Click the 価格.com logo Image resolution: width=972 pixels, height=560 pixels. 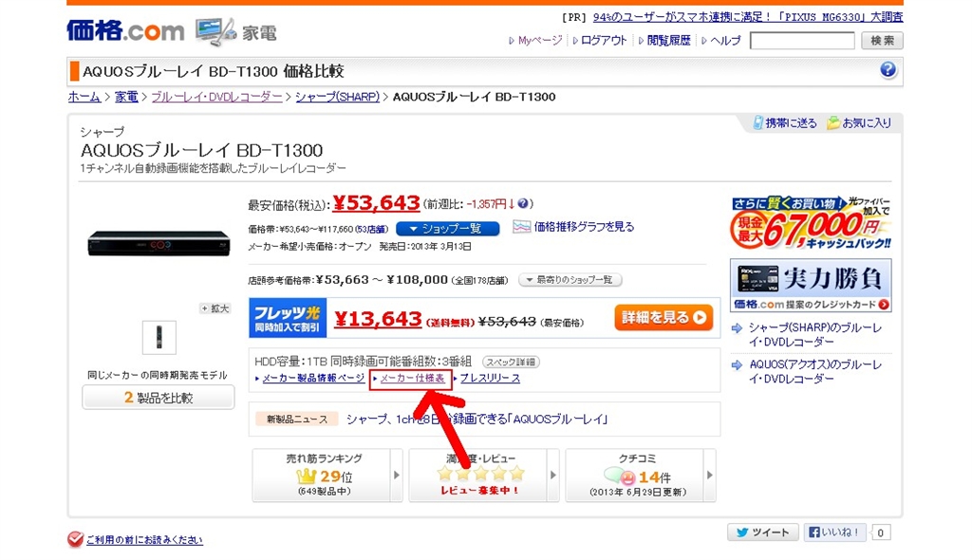click(x=125, y=30)
